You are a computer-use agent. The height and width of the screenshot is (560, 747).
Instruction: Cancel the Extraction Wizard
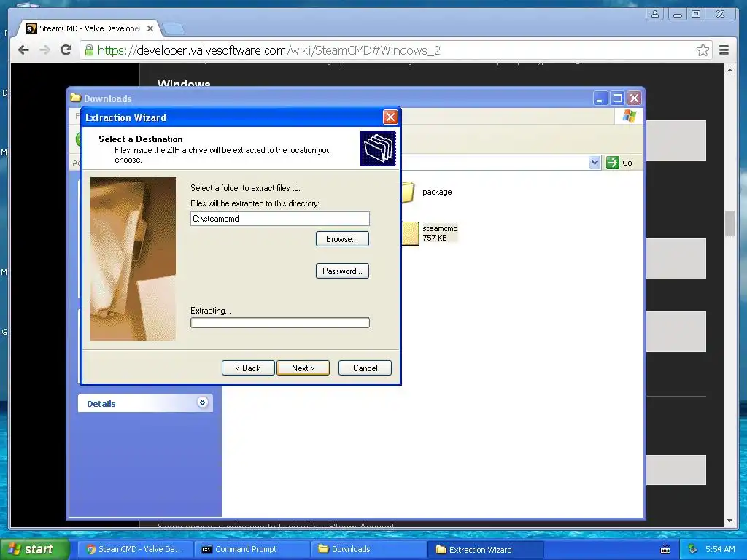coord(365,367)
